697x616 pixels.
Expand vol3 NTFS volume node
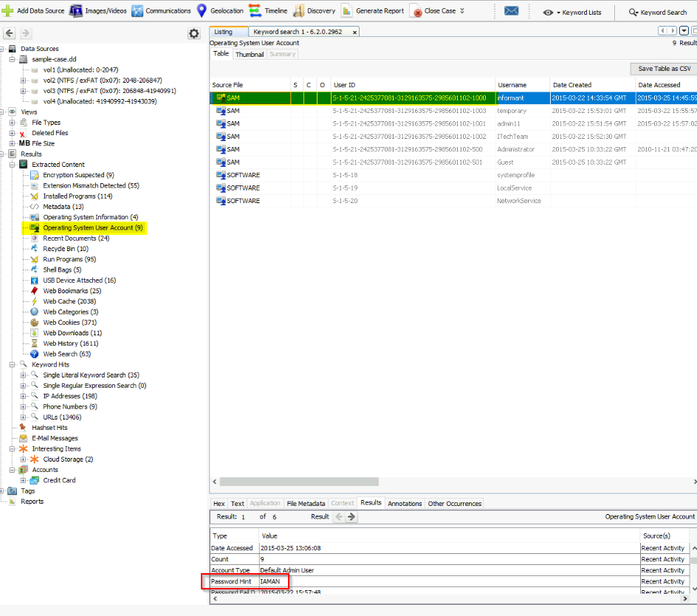(23, 91)
